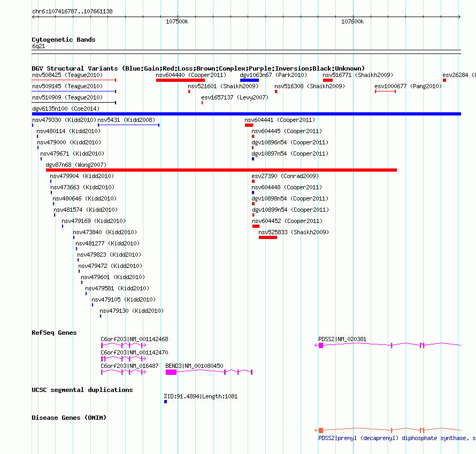Click the nsv604445 (Cooper2011) label
The height and width of the screenshot is (454, 476).
coord(287,131)
